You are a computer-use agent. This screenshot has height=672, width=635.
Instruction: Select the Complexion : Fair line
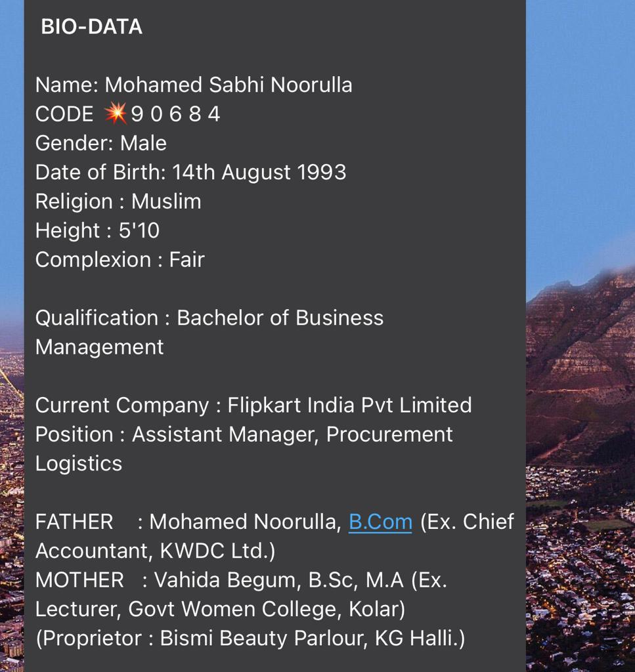[x=120, y=260]
